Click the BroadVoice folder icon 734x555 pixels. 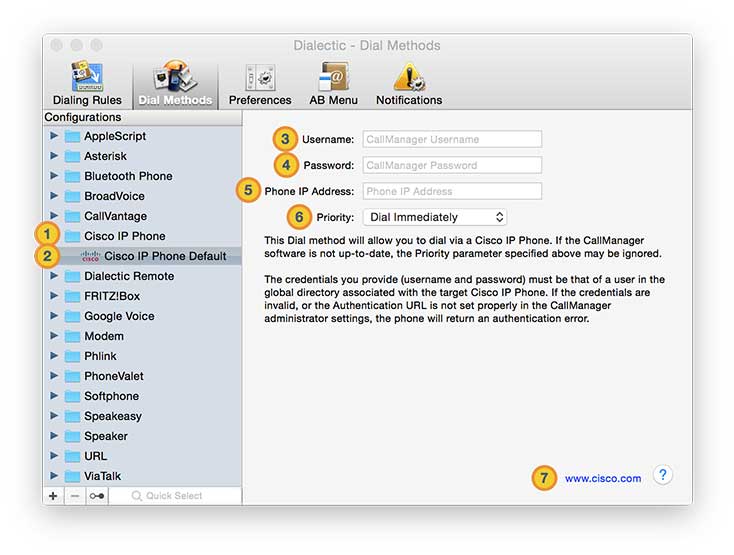point(72,196)
